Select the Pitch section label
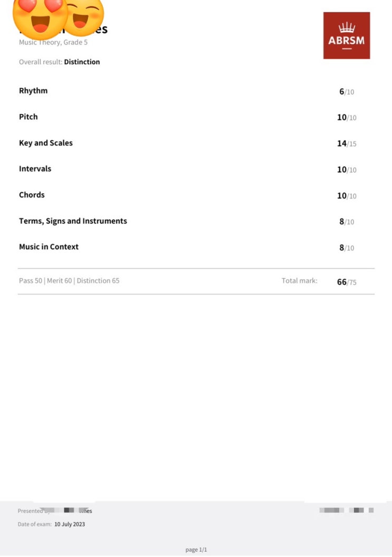Screen dimensions: 392x557 pyautogui.click(x=28, y=117)
